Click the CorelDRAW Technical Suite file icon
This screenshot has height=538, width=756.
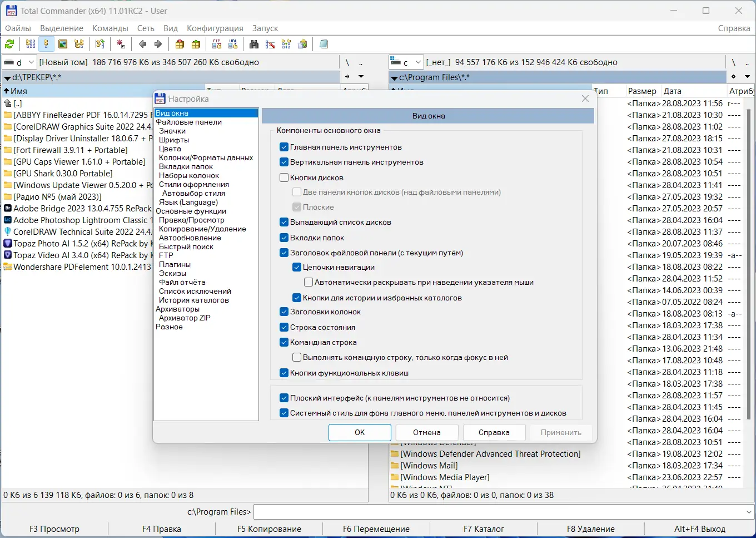tap(8, 231)
